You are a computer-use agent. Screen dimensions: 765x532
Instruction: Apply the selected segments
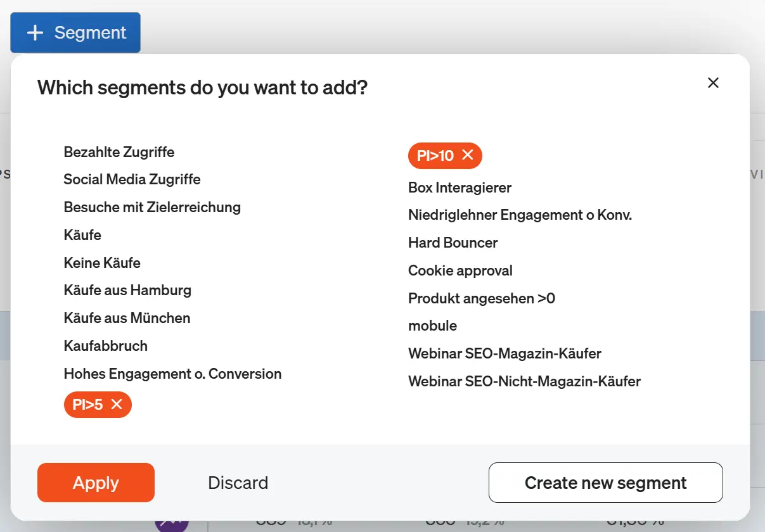[95, 483]
